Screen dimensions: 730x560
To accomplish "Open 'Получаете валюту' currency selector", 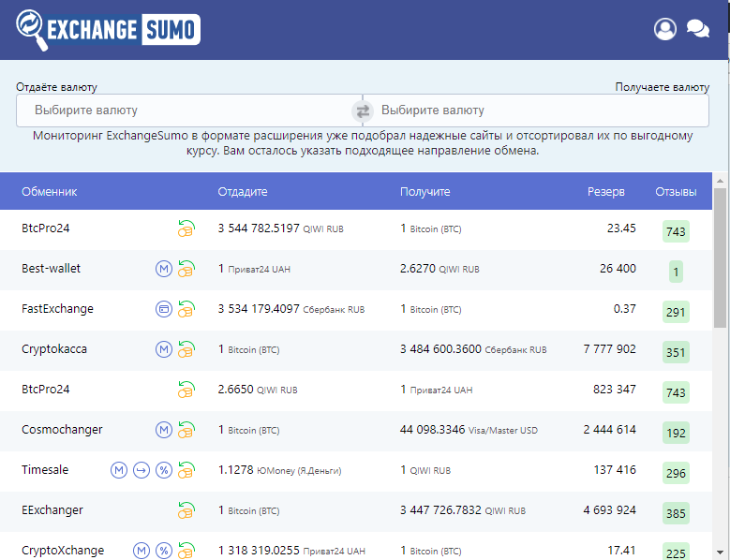I will point(535,111).
